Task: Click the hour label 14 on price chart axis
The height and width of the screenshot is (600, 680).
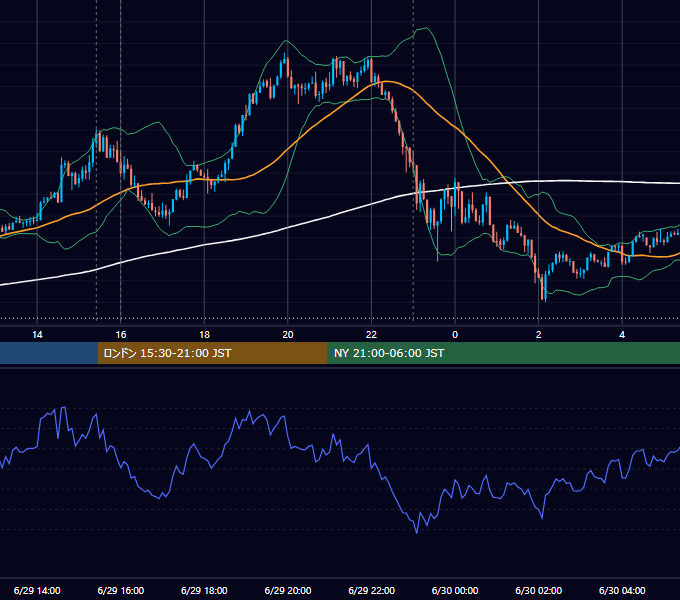Action: pos(37,335)
